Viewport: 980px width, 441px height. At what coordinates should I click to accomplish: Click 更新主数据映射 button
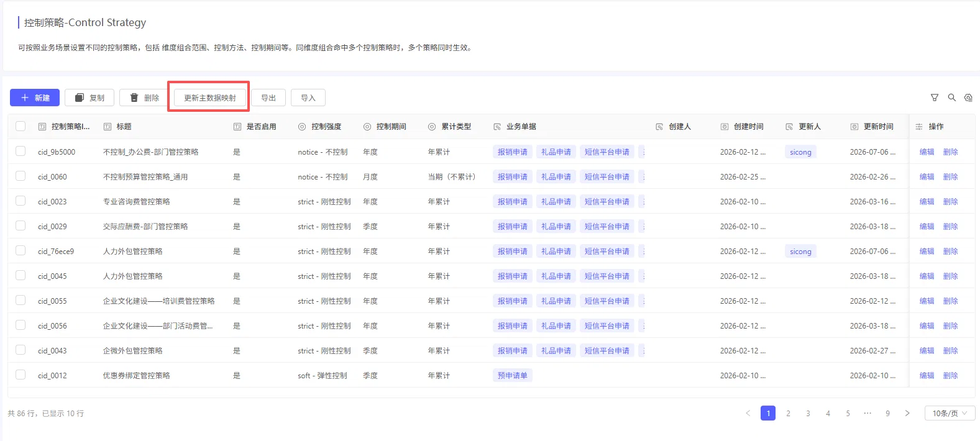209,98
